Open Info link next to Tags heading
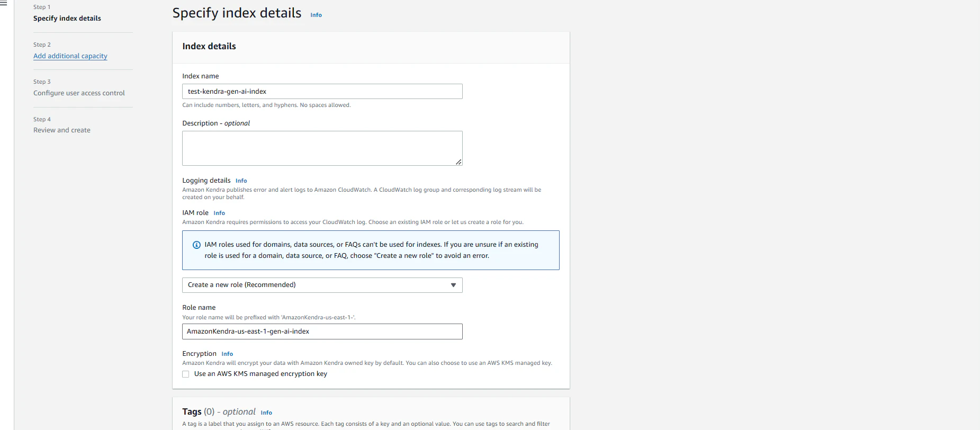 click(x=266, y=413)
